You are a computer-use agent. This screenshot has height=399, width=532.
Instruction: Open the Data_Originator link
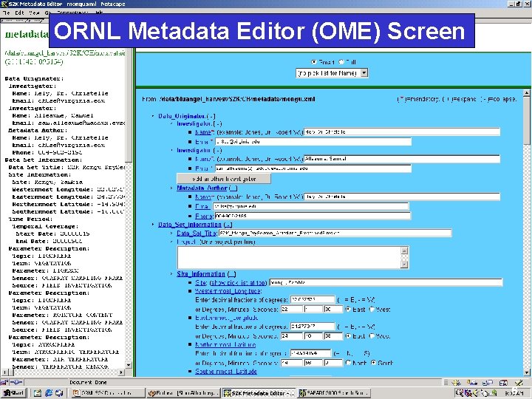click(x=182, y=116)
